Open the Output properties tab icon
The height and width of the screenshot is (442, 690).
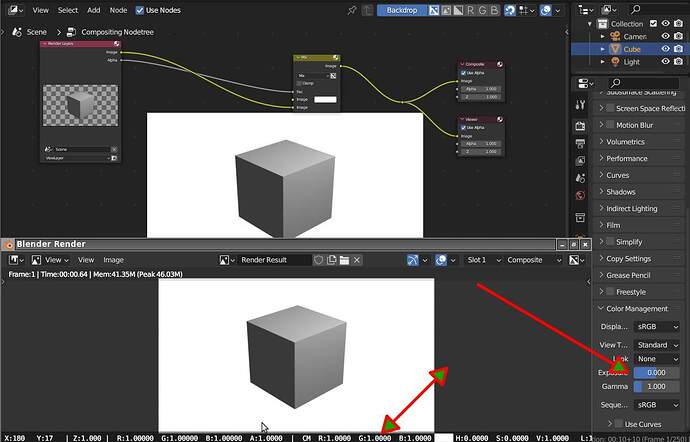[580, 144]
